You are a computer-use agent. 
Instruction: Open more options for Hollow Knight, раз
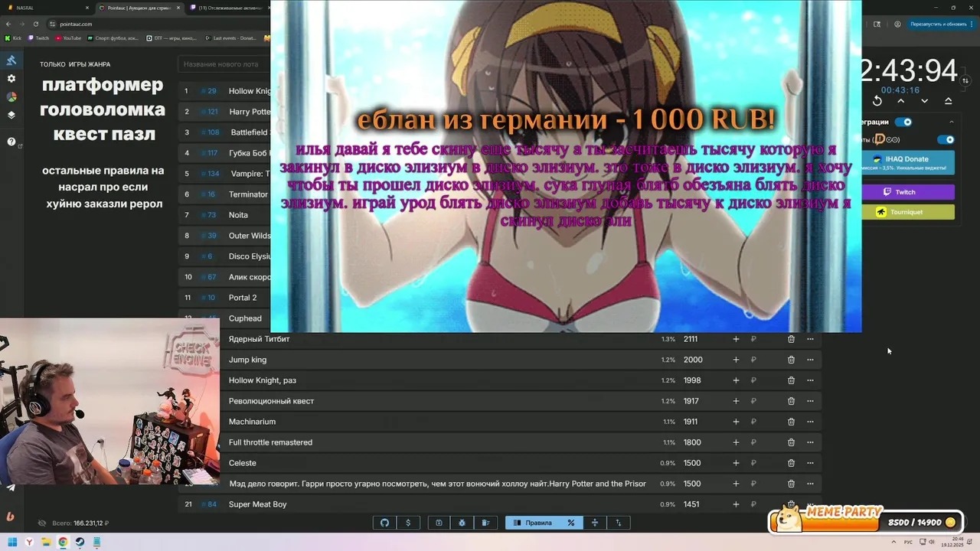810,380
